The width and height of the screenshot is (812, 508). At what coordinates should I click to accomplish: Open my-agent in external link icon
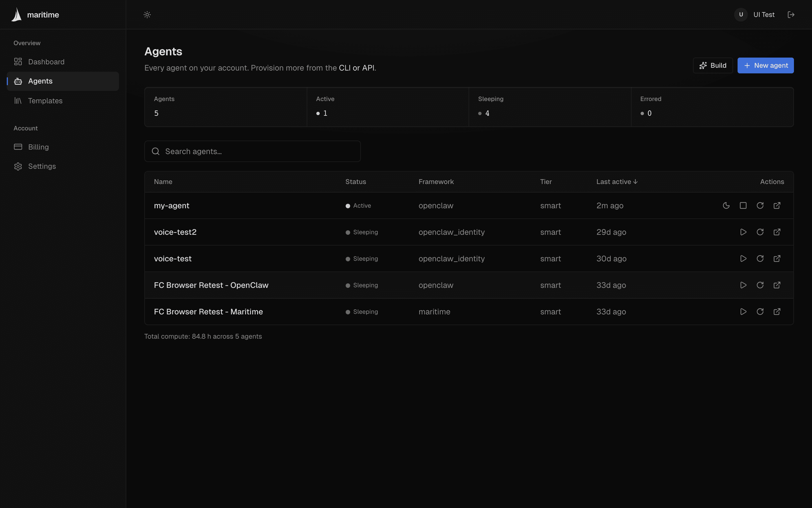pyautogui.click(x=777, y=206)
